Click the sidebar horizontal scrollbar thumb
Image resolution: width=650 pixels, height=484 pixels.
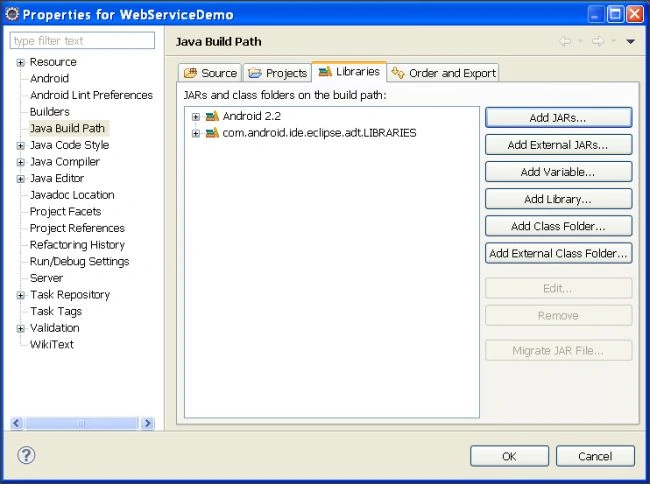click(x=81, y=423)
